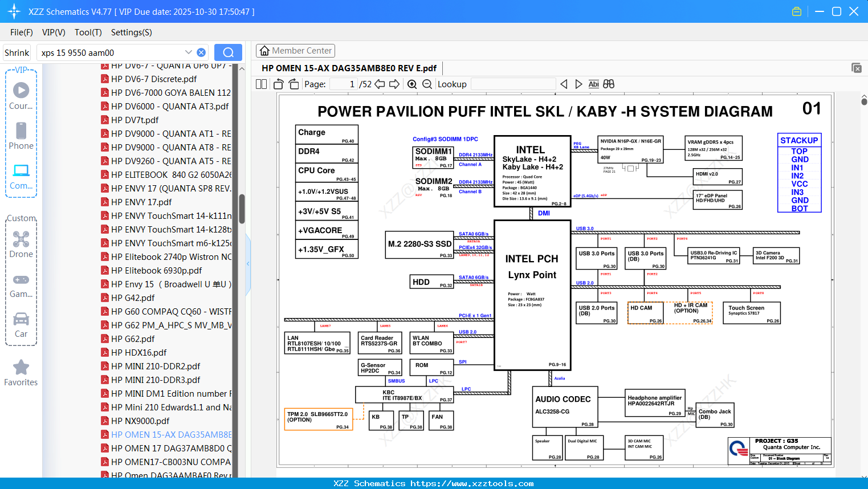This screenshot has width=868, height=489.
Task: Click the Lookup text field
Action: tap(513, 84)
